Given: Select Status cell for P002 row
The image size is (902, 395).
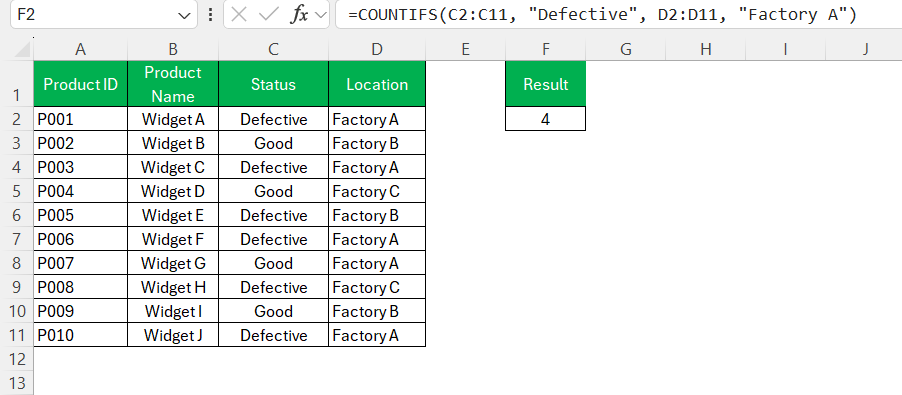Looking at the screenshot, I should pyautogui.click(x=273, y=143).
